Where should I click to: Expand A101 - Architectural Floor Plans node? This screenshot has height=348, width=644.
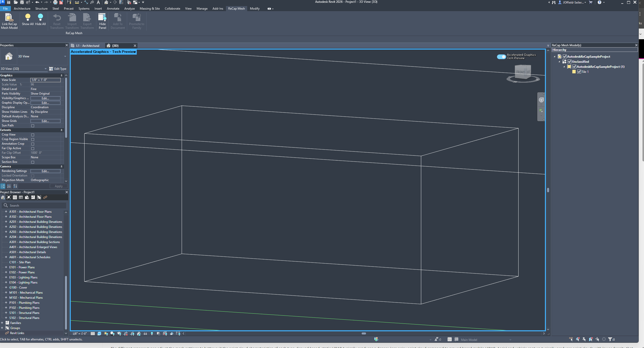[6, 211]
